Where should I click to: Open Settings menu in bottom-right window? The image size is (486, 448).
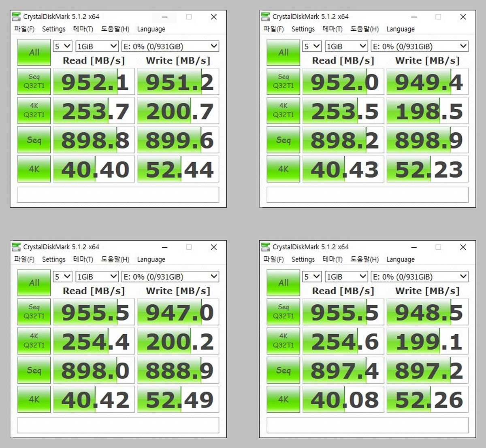tap(303, 259)
